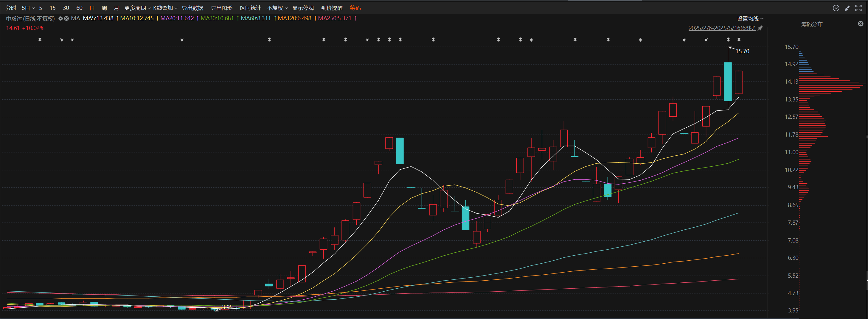Open the 设置均线 dropdown

click(x=750, y=18)
